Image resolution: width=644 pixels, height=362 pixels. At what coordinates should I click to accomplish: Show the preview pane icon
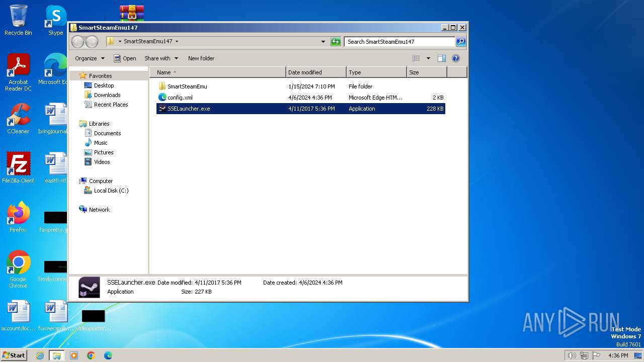point(441,58)
